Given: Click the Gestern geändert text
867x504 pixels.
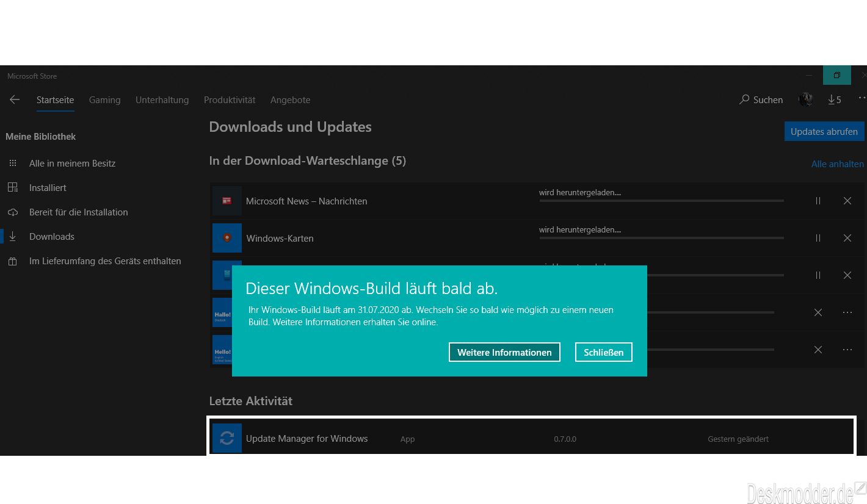Looking at the screenshot, I should point(738,439).
